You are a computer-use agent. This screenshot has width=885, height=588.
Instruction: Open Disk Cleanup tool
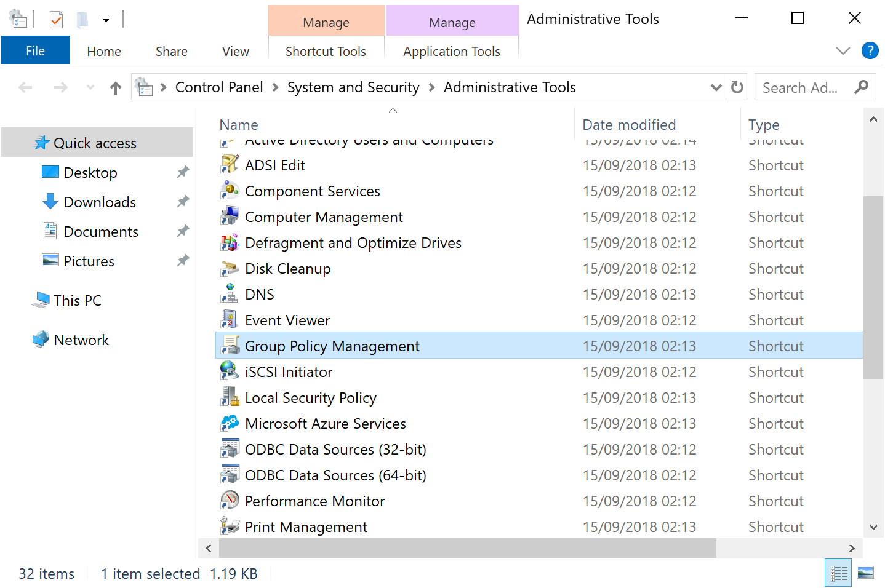287,268
